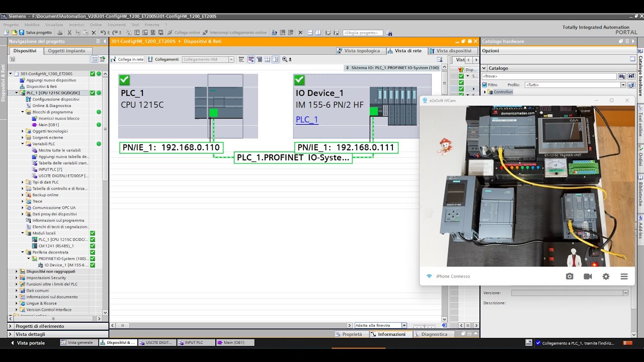Screen dimensions: 644x362
Task: Click the Cut scissors icon
Action: [69, 33]
